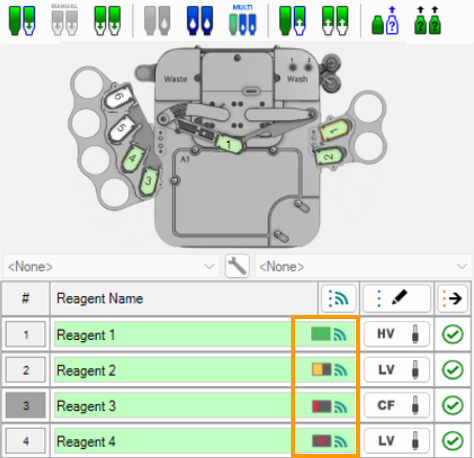Open the left <None> dropdown
The height and width of the screenshot is (458, 474).
(x=111, y=266)
